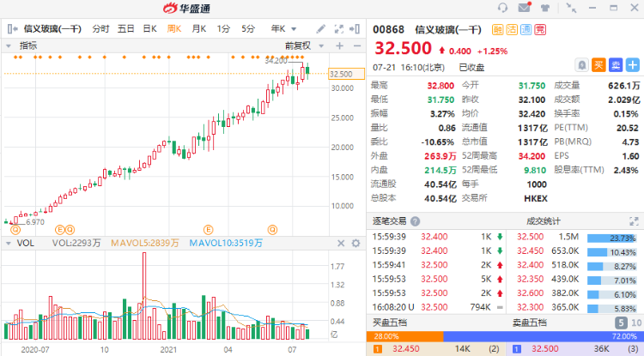Click the orange buy (买) button

tap(598, 65)
